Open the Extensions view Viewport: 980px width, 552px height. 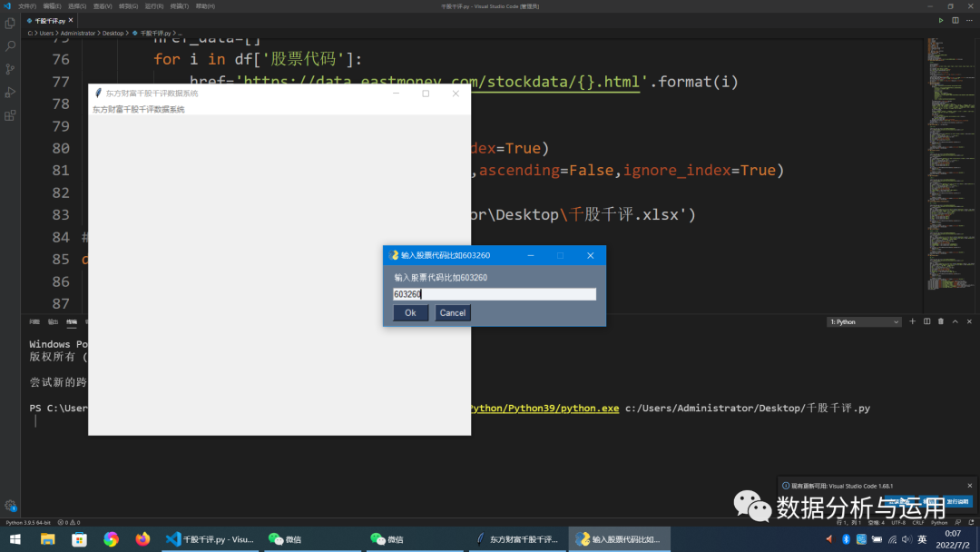point(10,115)
